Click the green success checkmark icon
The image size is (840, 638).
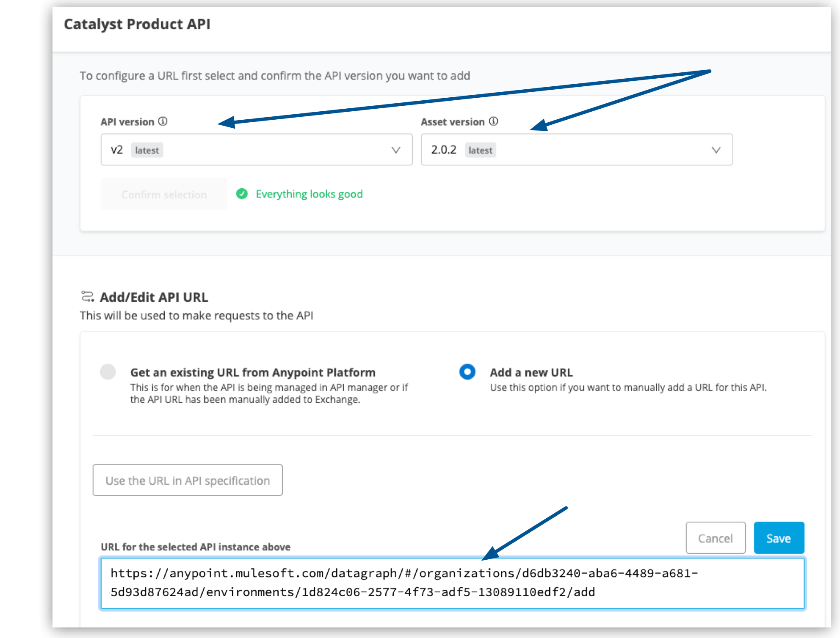click(242, 194)
